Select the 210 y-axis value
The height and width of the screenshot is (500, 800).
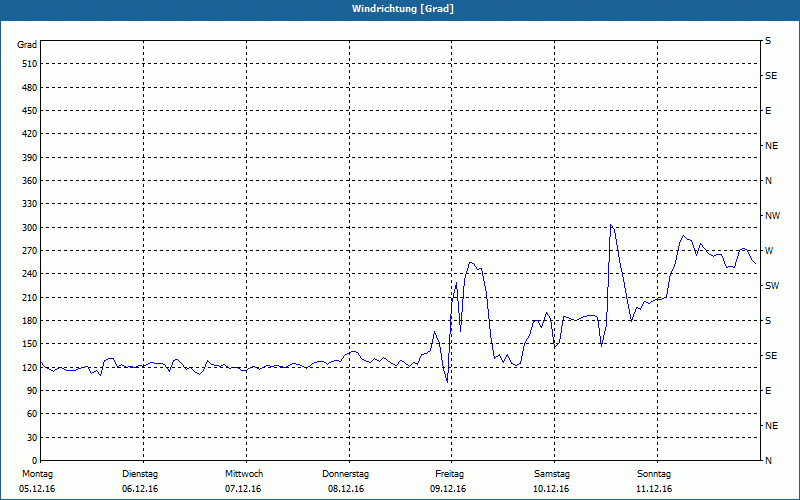30,297
